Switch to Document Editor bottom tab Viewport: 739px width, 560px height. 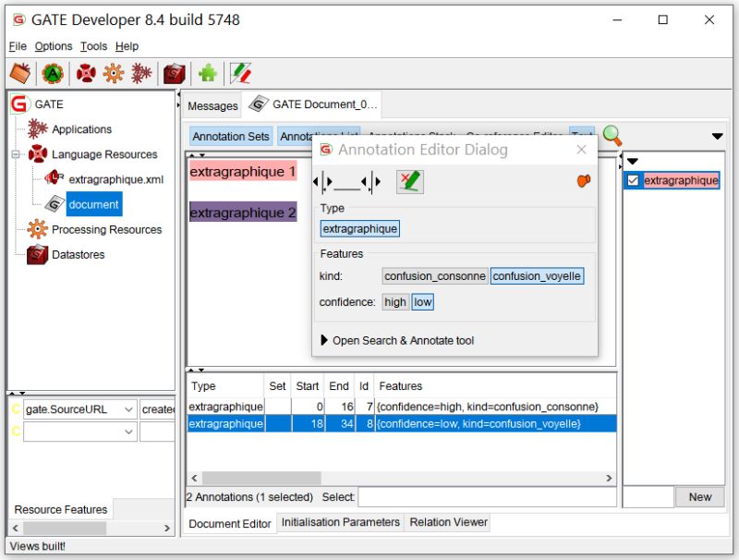coord(230,524)
